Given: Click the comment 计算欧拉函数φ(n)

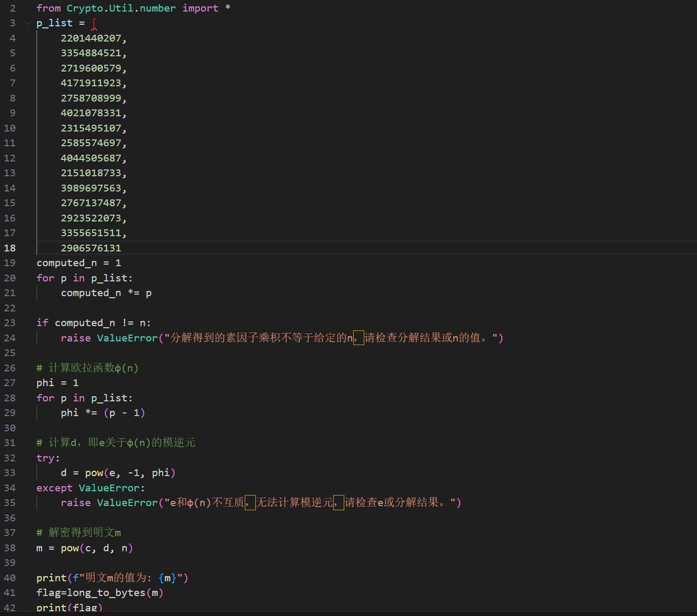Looking at the screenshot, I should (x=93, y=368).
